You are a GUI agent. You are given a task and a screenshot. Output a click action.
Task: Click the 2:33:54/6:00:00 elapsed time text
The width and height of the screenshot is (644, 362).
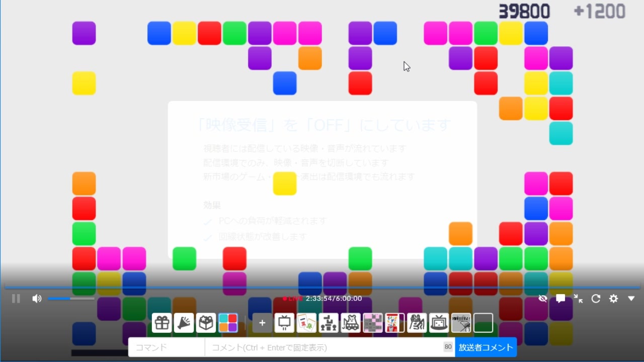click(334, 299)
